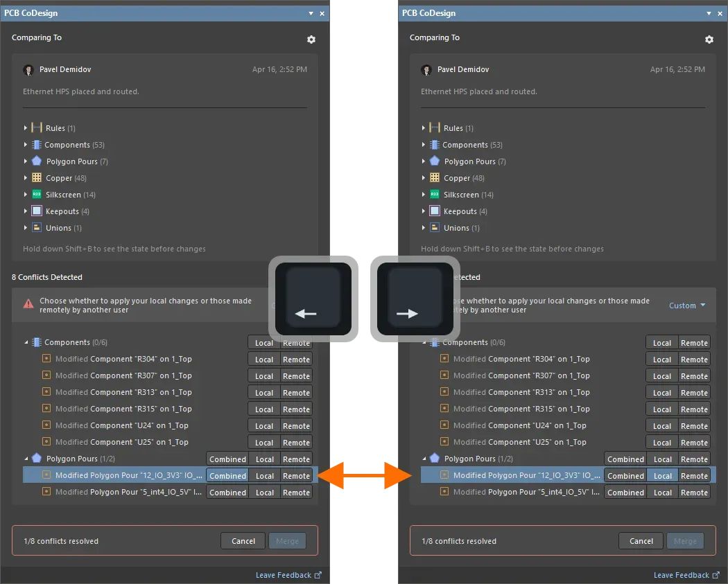Viewport: 728px width, 584px height.
Task: Click "Apr 16, 2:52 PM" timestamp in left panel
Action: 279,69
